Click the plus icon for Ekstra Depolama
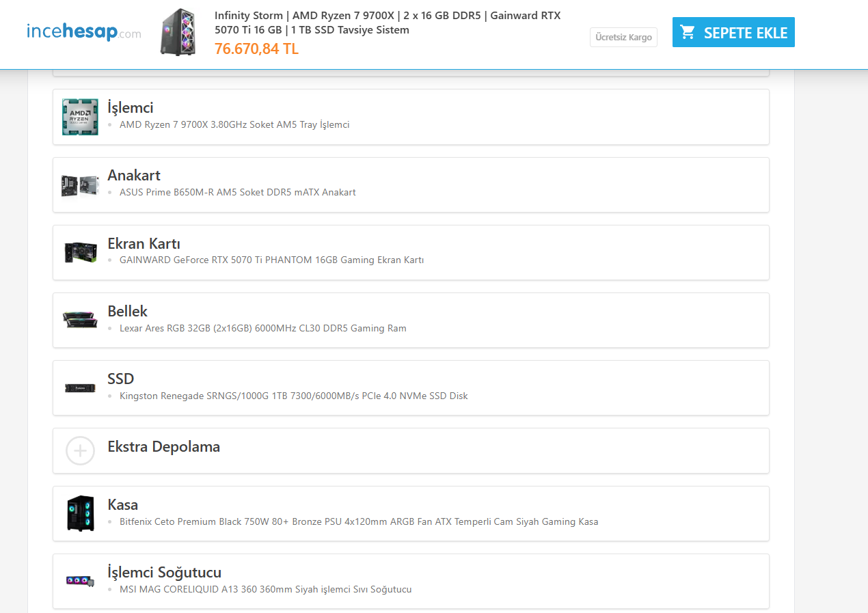This screenshot has width=868, height=613. [80, 451]
